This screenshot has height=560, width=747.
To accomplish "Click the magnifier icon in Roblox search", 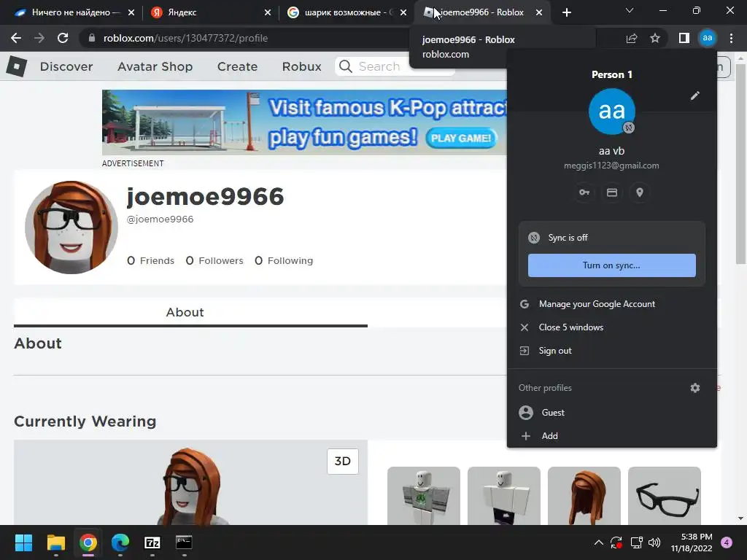I will coord(346,66).
